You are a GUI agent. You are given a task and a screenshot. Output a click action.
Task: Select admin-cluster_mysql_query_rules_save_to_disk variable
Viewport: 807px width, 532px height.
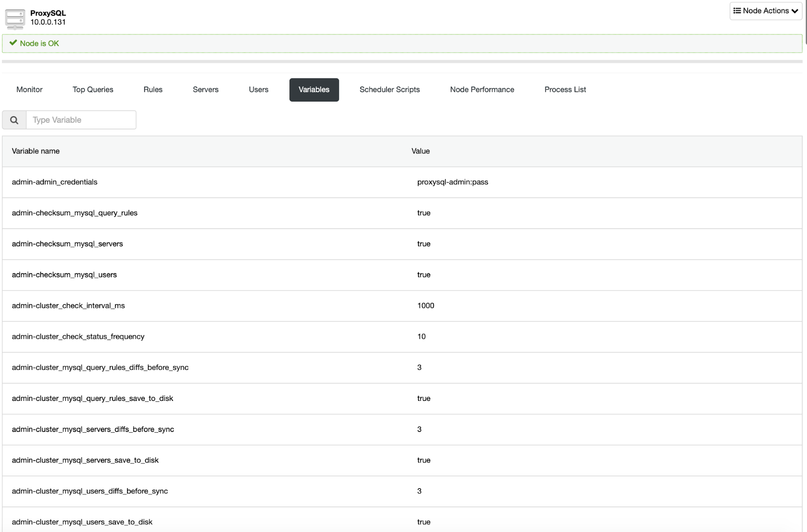click(92, 398)
